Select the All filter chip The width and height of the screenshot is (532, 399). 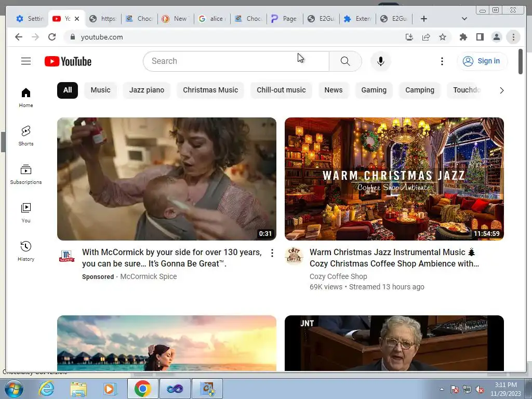click(68, 90)
